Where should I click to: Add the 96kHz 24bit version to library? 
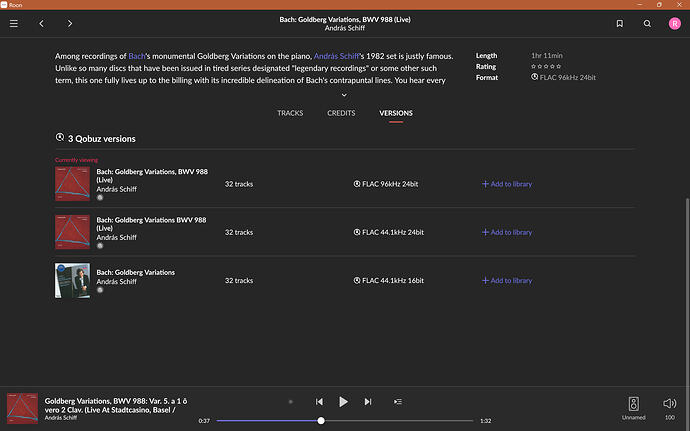[x=507, y=184]
